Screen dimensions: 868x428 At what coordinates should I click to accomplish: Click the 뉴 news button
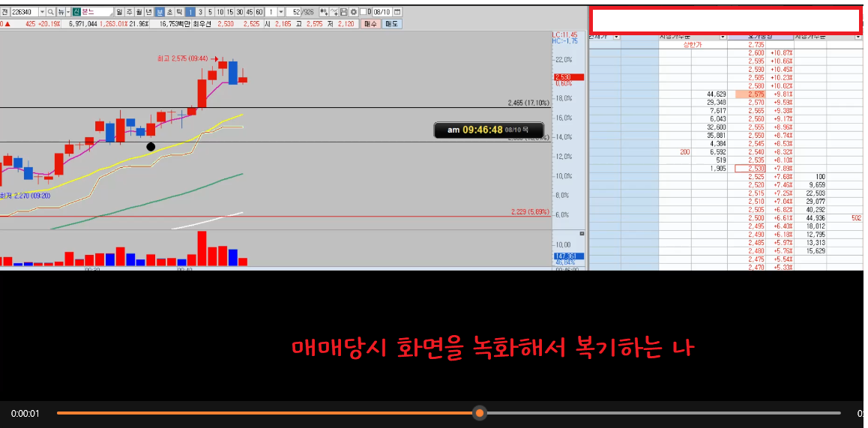(x=61, y=12)
